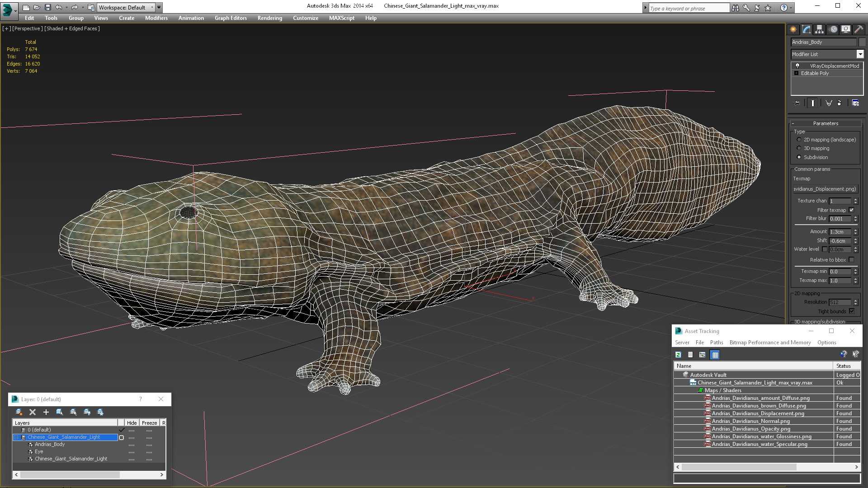The height and width of the screenshot is (488, 868).
Task: Click viewport Perspective label
Action: pyautogui.click(x=28, y=28)
